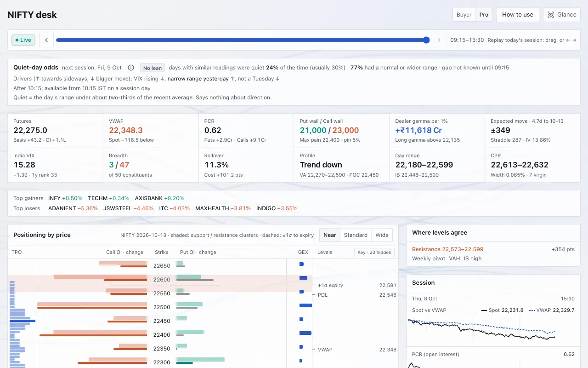The width and height of the screenshot is (588, 368).
Task: Select the Wide strike range
Action: click(x=382, y=235)
